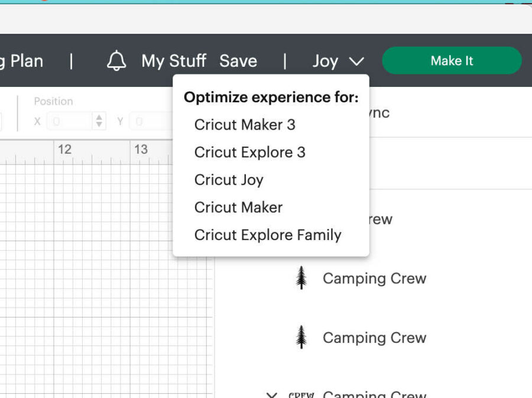
Task: Click an empty area of canvas grid
Action: 106,266
